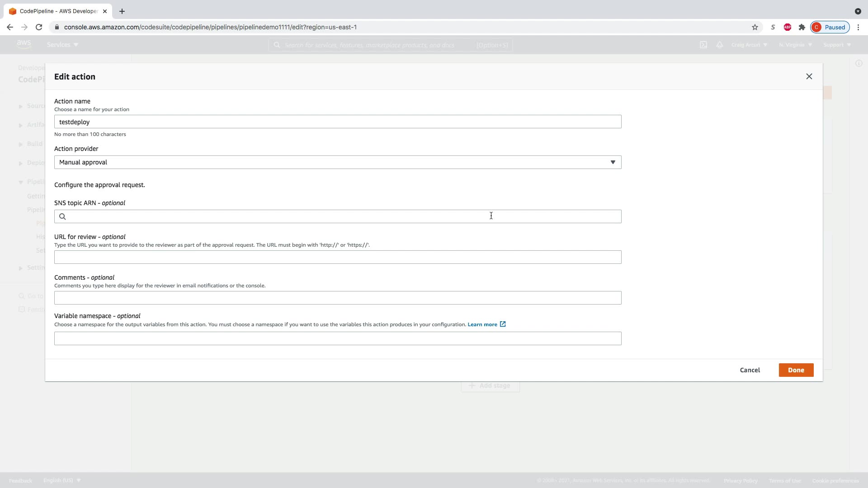
Task: Bookmark this page with the star icon
Action: click(755, 27)
